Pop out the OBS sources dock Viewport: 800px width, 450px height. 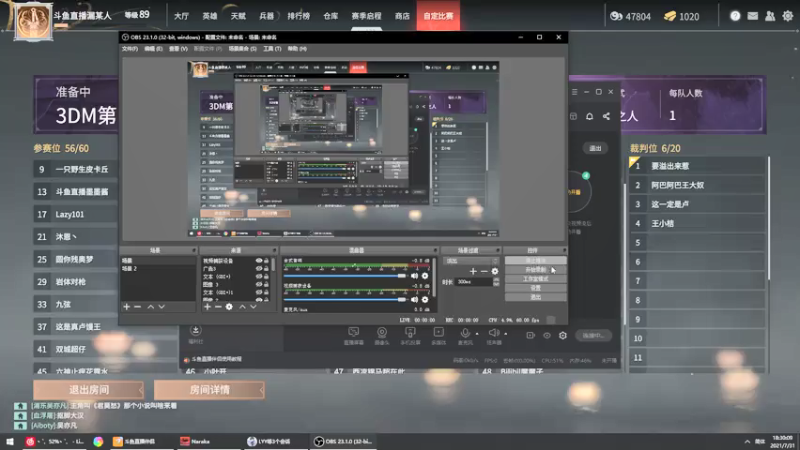point(274,251)
